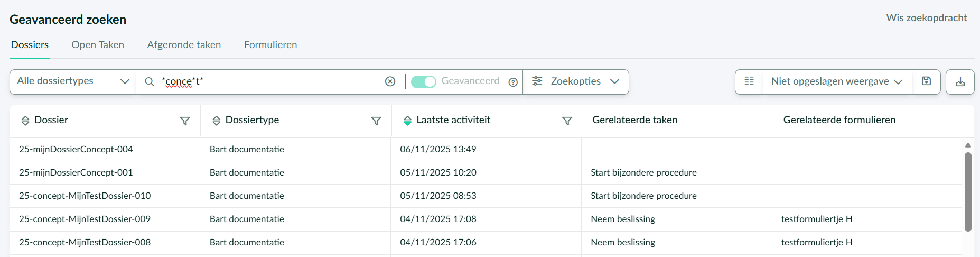Click the save view icon
980x257 pixels.
click(x=926, y=81)
